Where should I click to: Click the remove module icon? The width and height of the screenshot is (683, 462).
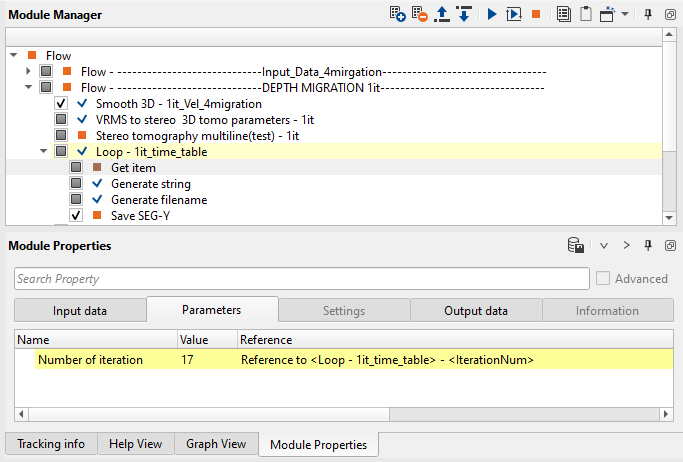pyautogui.click(x=420, y=15)
